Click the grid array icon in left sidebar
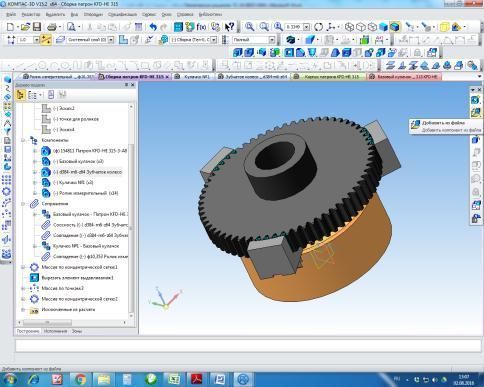 (7, 180)
